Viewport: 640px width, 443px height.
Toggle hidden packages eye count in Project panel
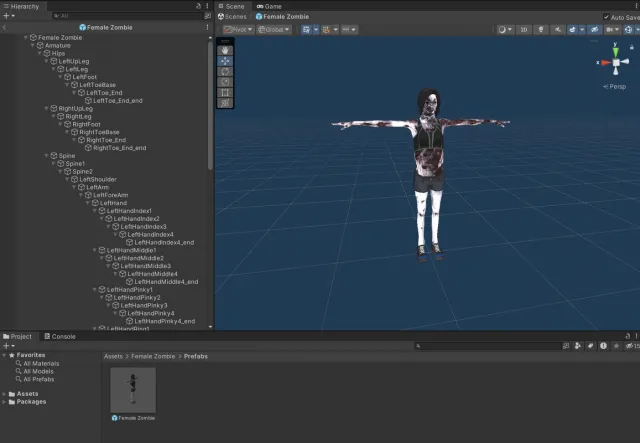tap(632, 346)
